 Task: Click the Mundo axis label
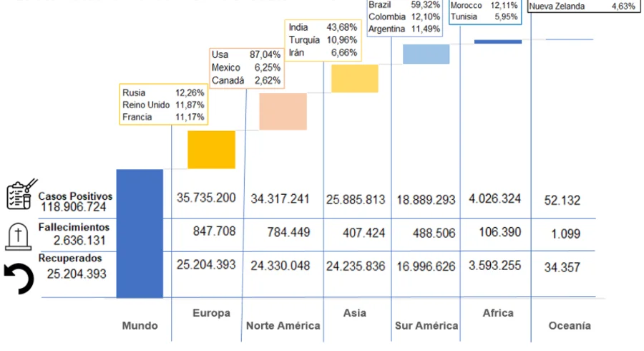click(140, 325)
